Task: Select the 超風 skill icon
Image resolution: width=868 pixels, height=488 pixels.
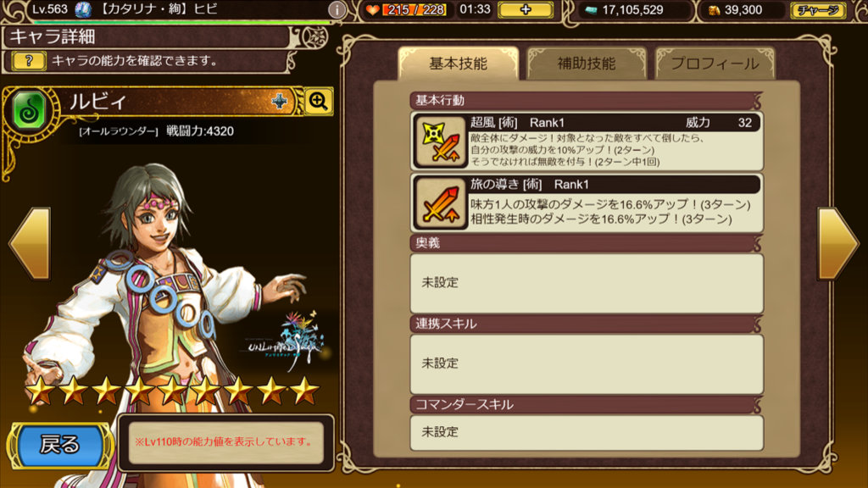Action: (441, 141)
